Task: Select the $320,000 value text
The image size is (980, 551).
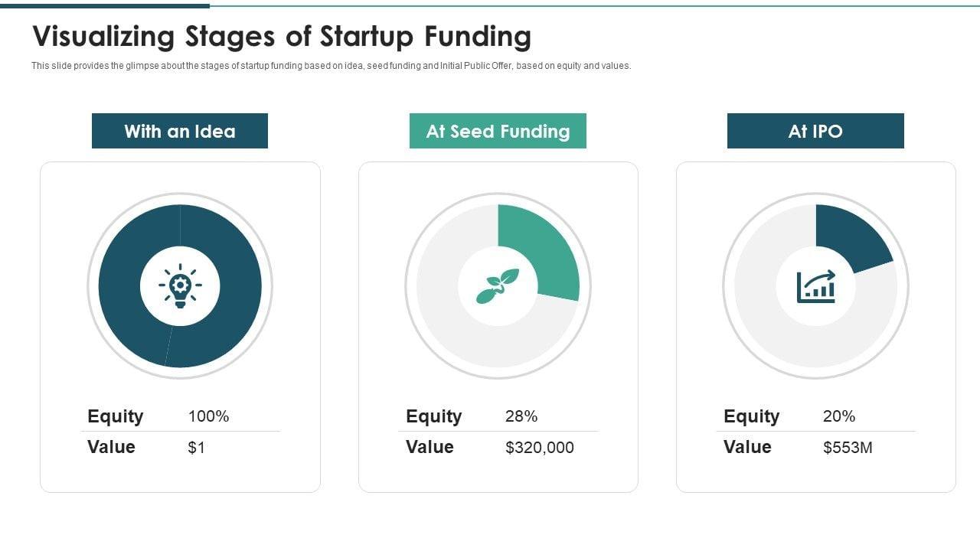Action: [539, 448]
